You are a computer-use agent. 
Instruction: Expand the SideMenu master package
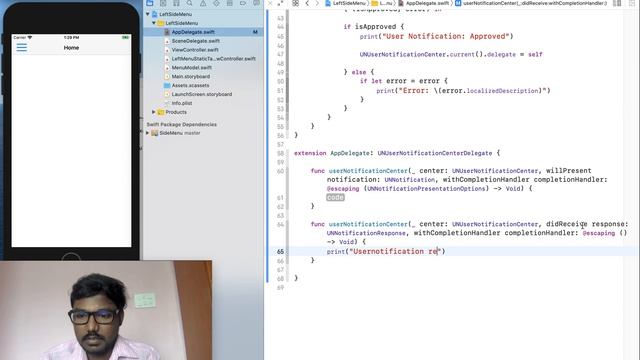tap(148, 133)
